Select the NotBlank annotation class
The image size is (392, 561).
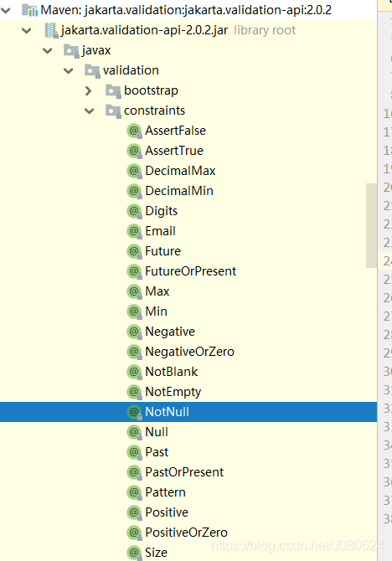click(x=172, y=372)
